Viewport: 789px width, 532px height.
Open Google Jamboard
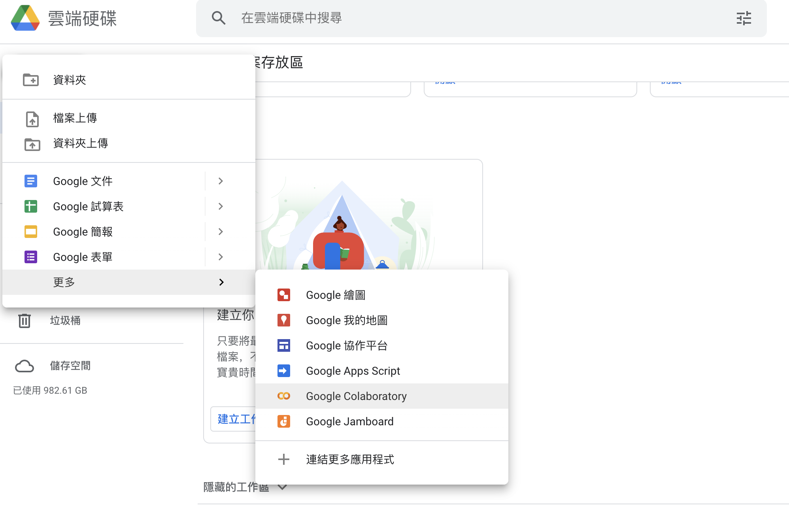click(x=349, y=421)
